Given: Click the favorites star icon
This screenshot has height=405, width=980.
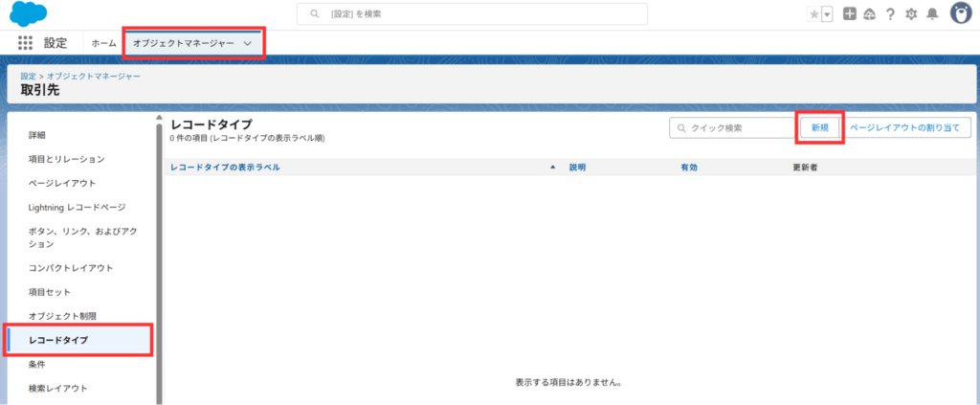Looking at the screenshot, I should coord(813,14).
